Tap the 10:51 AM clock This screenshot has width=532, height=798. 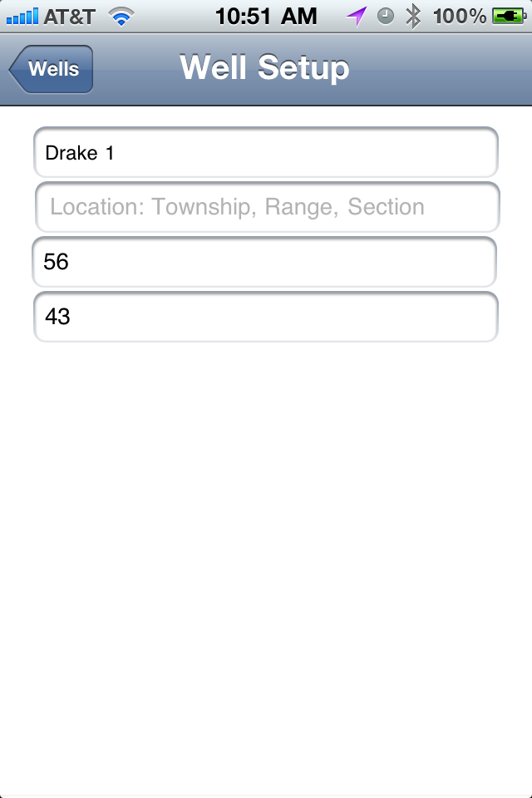point(266,17)
